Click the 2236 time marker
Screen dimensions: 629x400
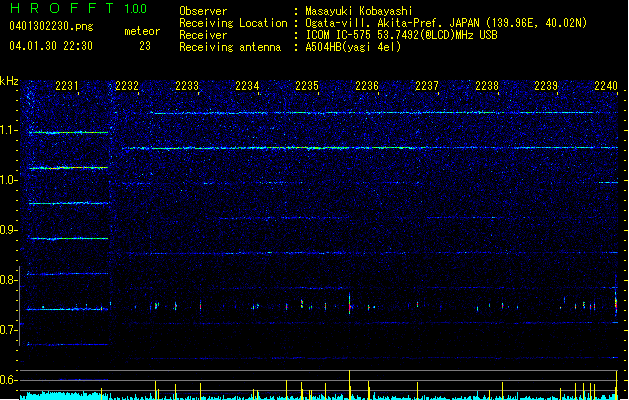(367, 86)
